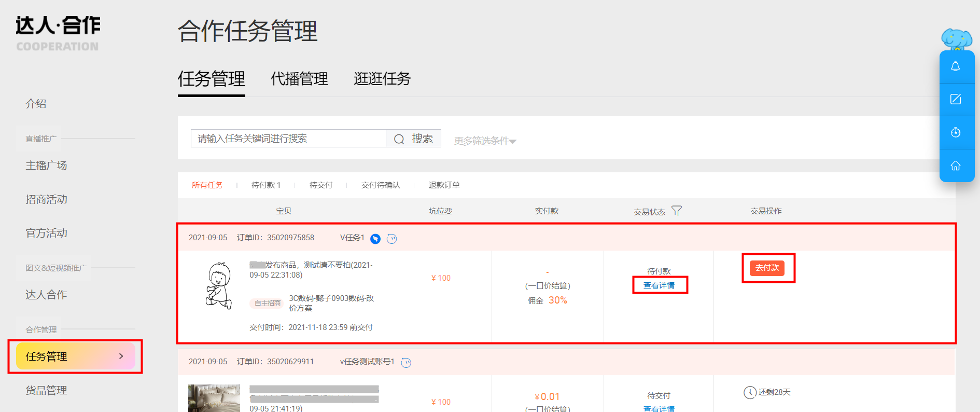Expand 更多筛选条件 dropdown
The width and height of the screenshot is (980, 412).
pyautogui.click(x=485, y=141)
